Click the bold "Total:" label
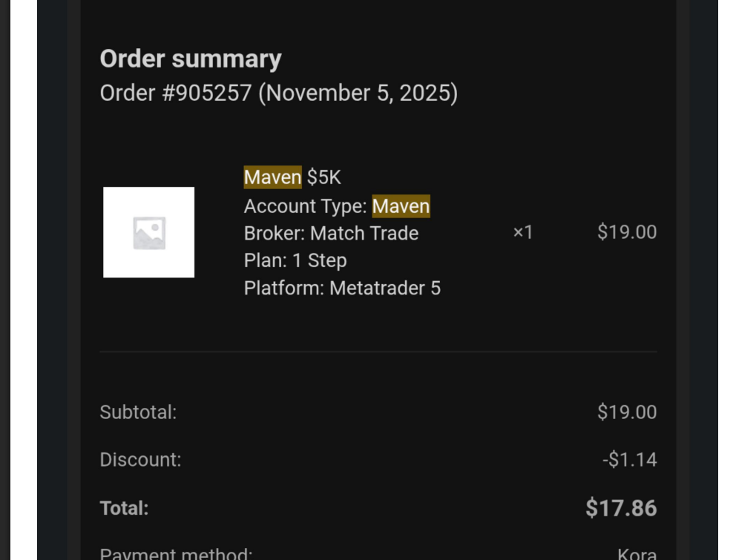The image size is (736, 560). (x=124, y=508)
